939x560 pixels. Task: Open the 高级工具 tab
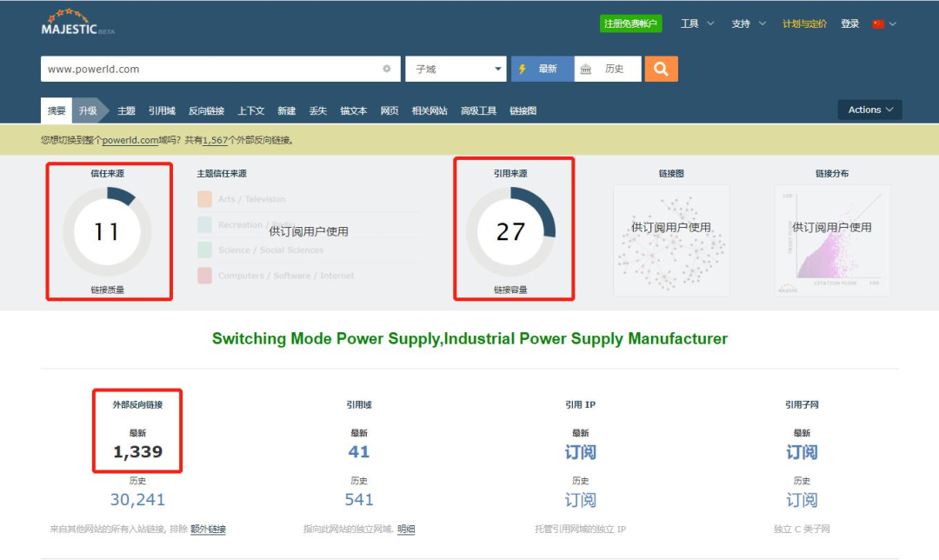click(x=478, y=110)
